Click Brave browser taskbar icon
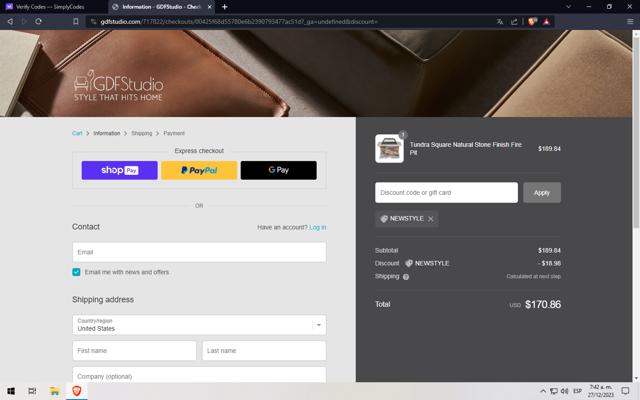The image size is (640, 400). click(76, 391)
